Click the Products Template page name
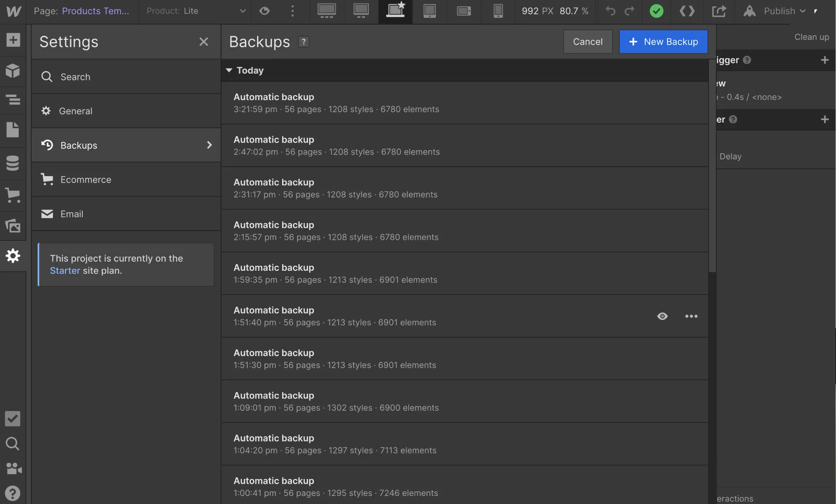Viewport: 836px width, 504px height. tap(95, 11)
